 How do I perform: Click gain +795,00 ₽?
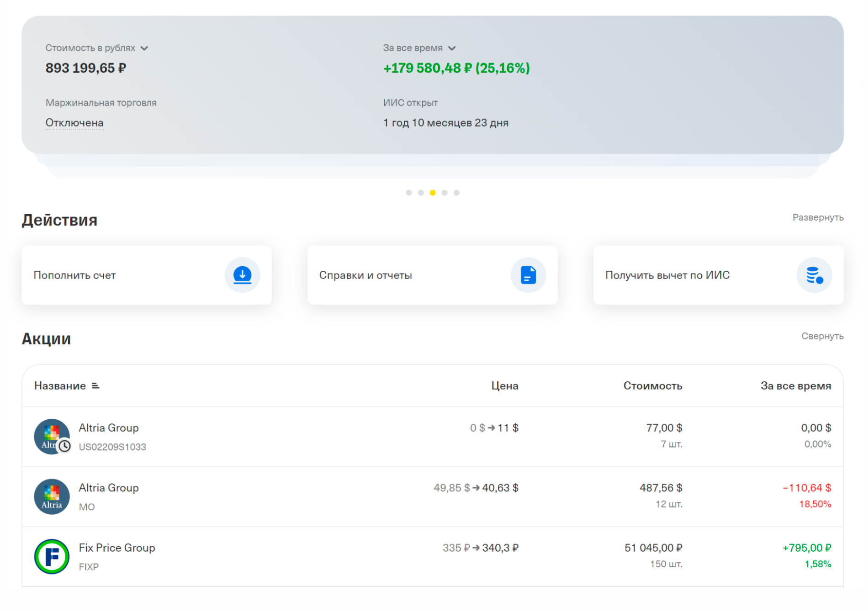coord(807,548)
